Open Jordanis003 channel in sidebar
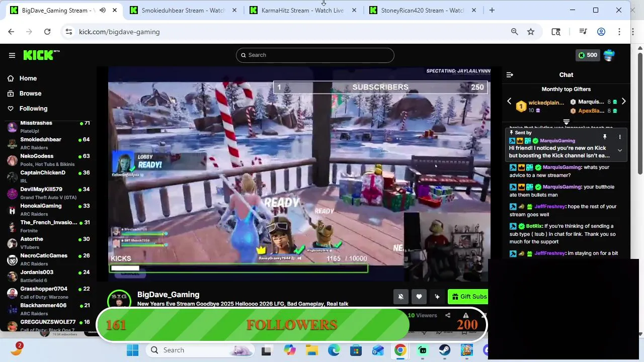Viewport: 644px width, 362px height. (48, 276)
